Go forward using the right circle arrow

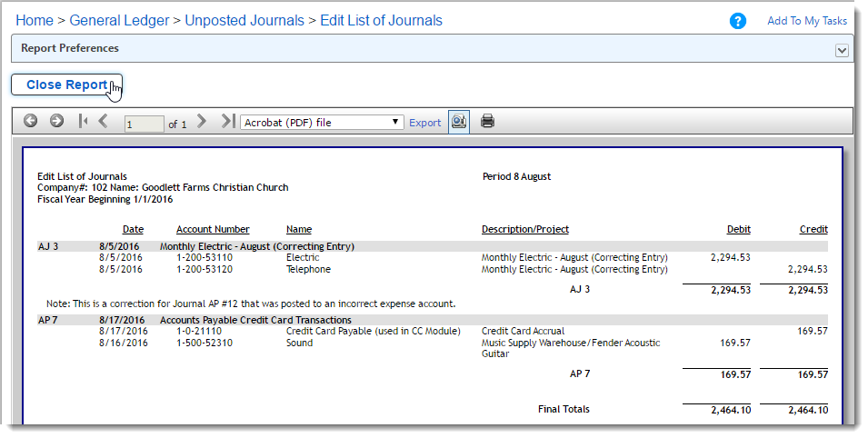[56, 121]
